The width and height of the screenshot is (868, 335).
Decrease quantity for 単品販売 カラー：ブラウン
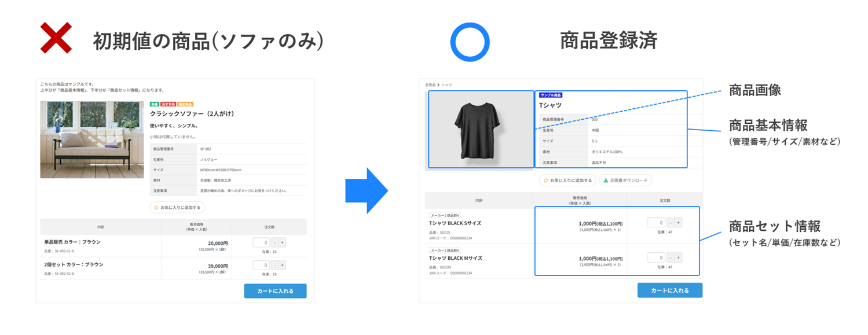coord(274,242)
